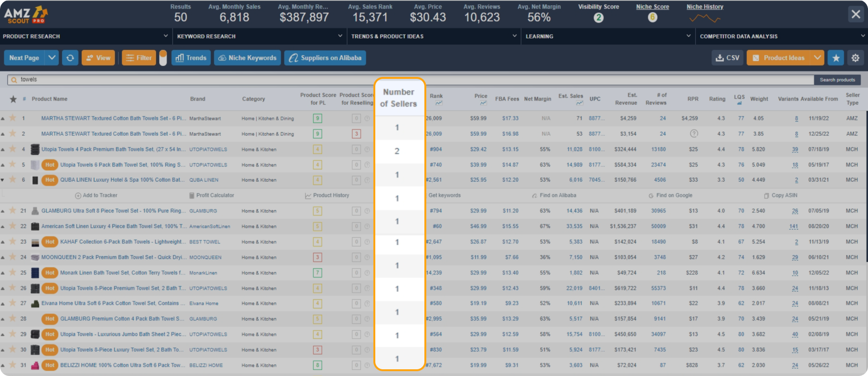Click the magnifier icon in search field
The image size is (868, 376).
point(14,80)
